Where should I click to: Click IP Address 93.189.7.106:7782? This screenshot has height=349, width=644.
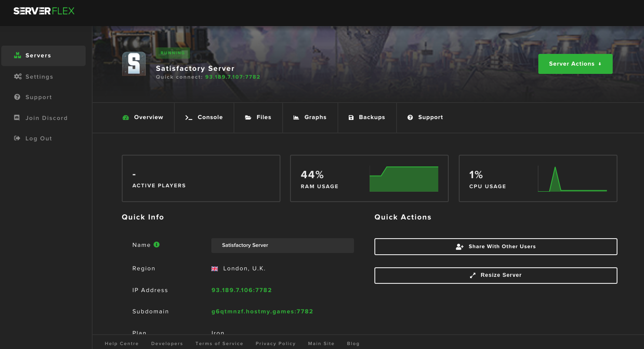(x=241, y=290)
